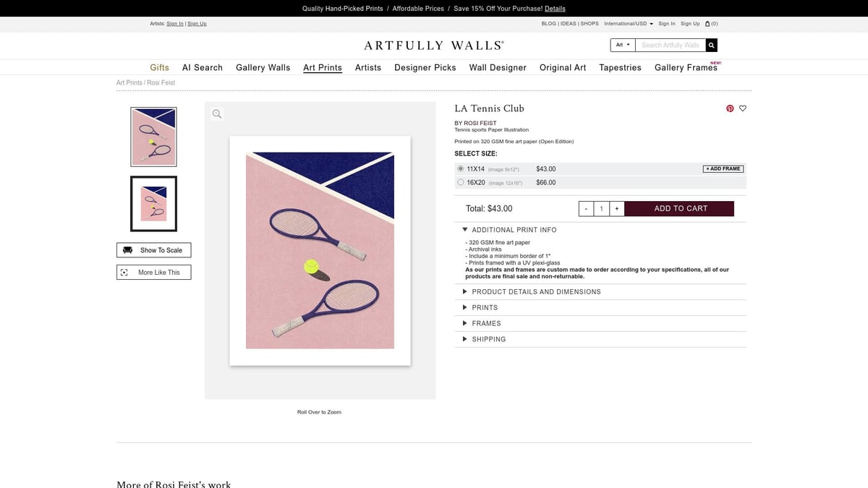This screenshot has width=868, height=488.
Task: Open the shopping bag with the cart icon
Action: [x=707, y=23]
